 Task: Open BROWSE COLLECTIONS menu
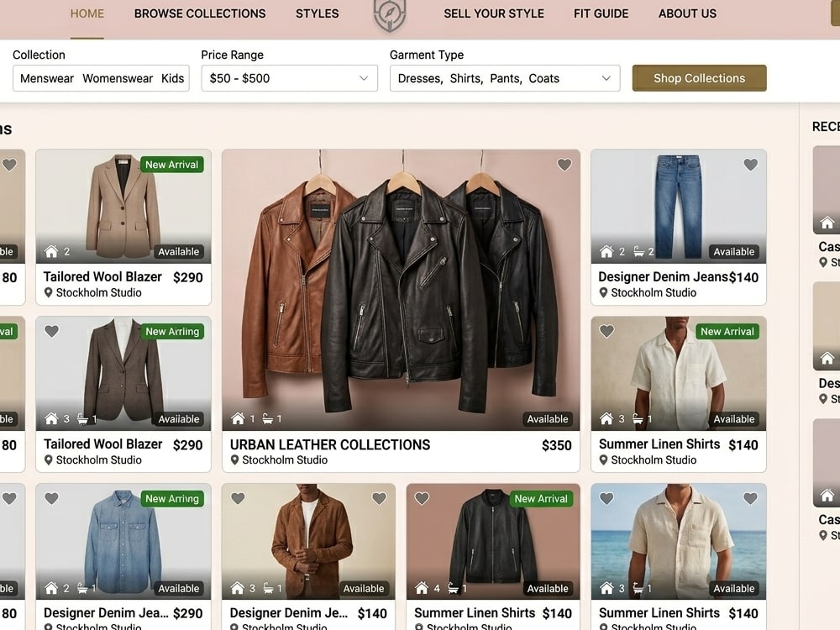200,14
